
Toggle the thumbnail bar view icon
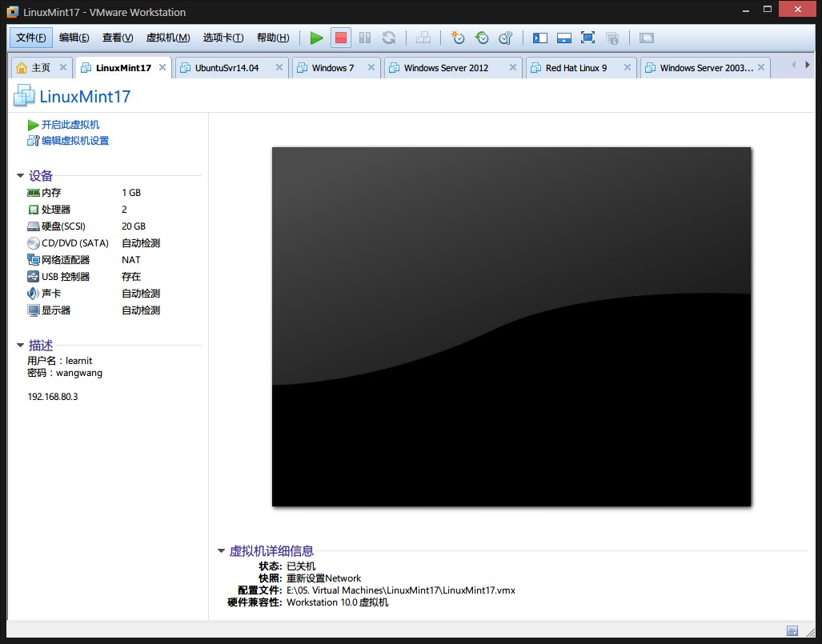coord(564,38)
